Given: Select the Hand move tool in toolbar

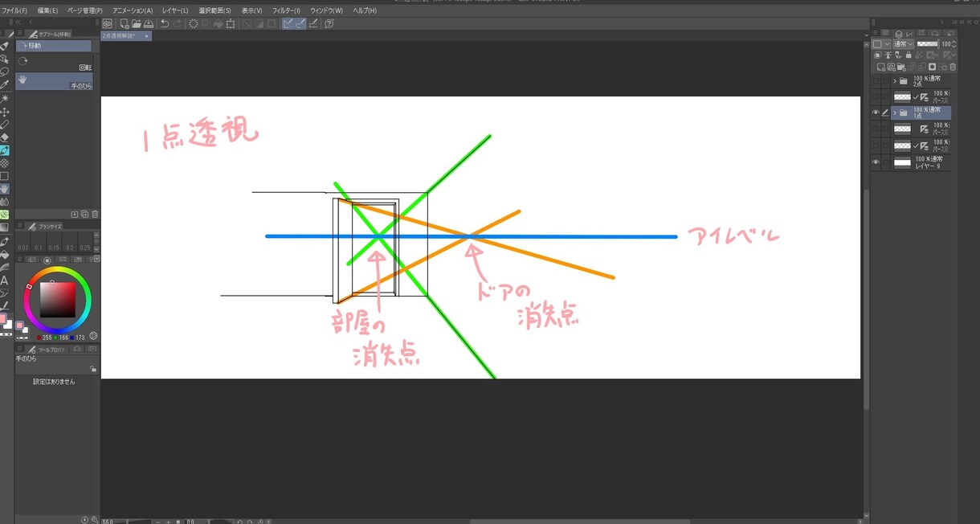Looking at the screenshot, I should [x=5, y=188].
